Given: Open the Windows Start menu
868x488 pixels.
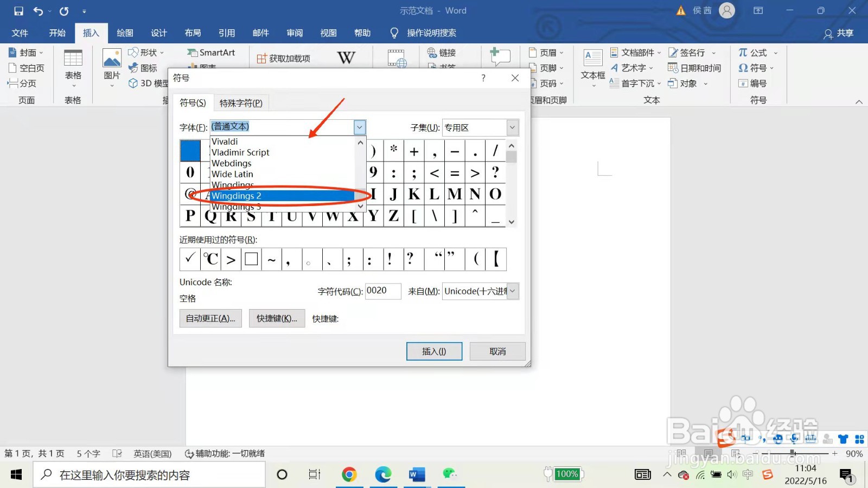Looking at the screenshot, I should [16, 475].
